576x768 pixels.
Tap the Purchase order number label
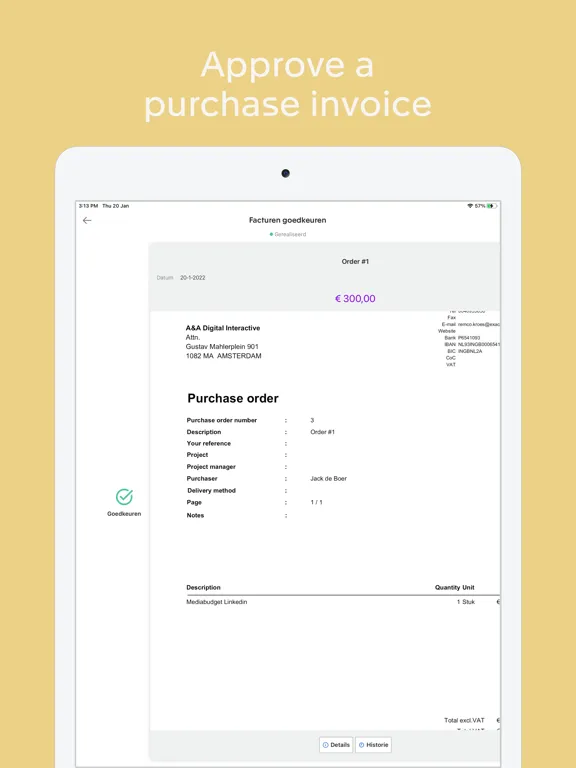(221, 420)
